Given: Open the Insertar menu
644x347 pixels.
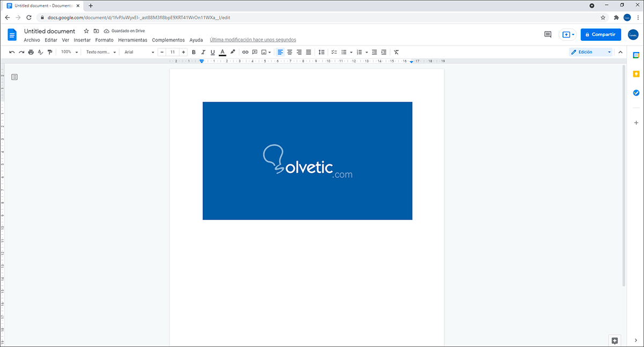Looking at the screenshot, I should pyautogui.click(x=82, y=40).
